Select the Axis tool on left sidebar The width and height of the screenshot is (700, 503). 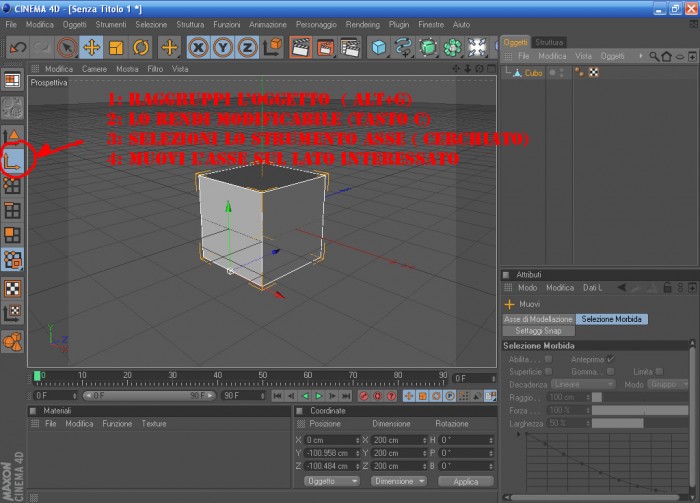(x=12, y=161)
